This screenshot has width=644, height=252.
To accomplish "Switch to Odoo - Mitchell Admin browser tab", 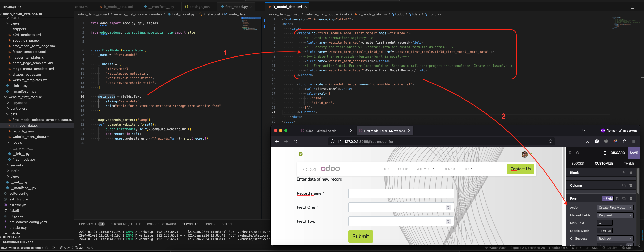I will (x=321, y=131).
